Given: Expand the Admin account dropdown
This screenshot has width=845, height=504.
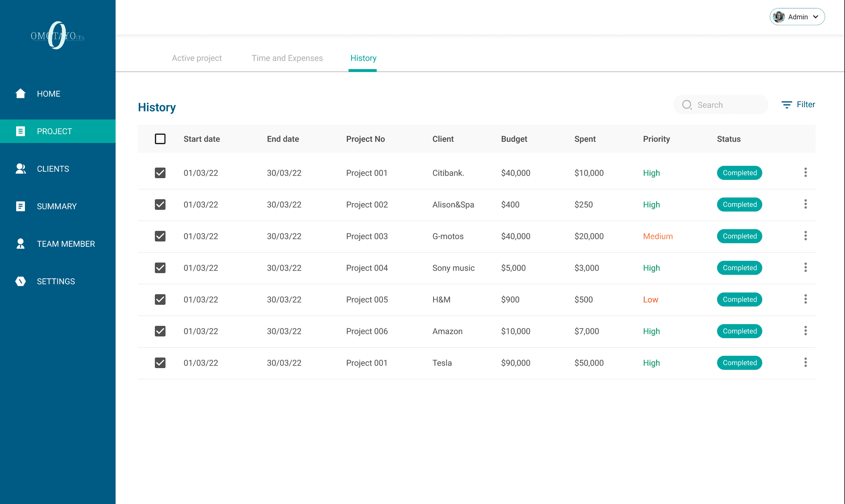Looking at the screenshot, I should tap(797, 17).
